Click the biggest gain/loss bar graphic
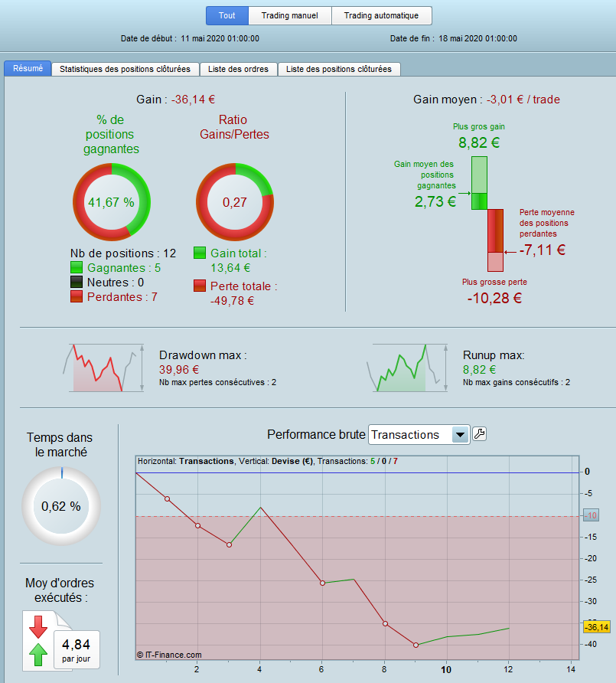Screen dimensions: 616x683 [x=487, y=214]
